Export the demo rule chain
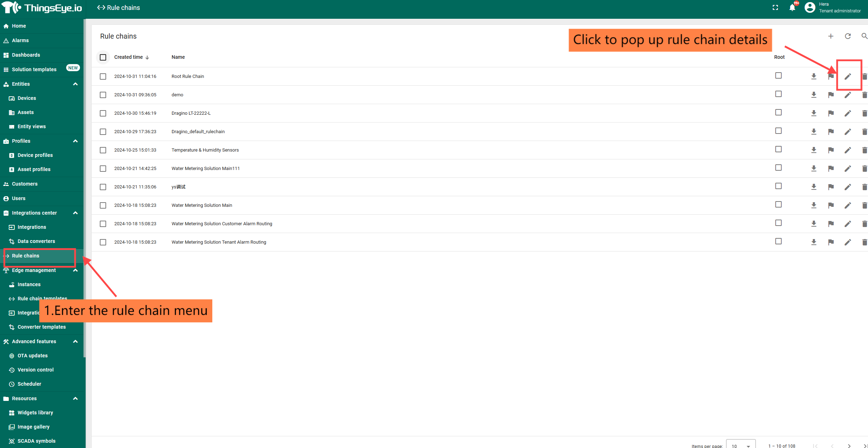868x448 pixels. [x=814, y=95]
